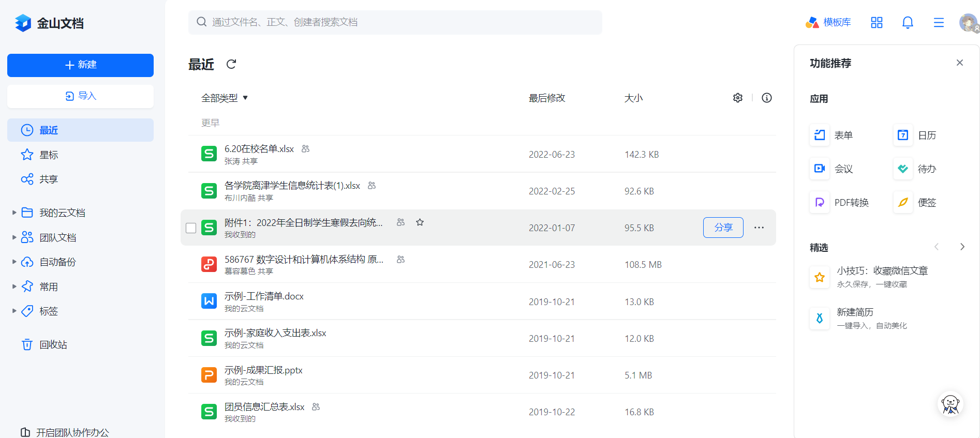Expand the 团队文档 folder arrow
This screenshot has height=438, width=980.
point(14,237)
